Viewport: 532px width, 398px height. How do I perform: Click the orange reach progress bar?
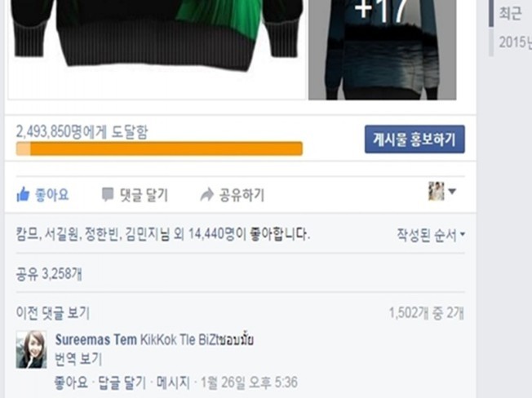[159, 148]
